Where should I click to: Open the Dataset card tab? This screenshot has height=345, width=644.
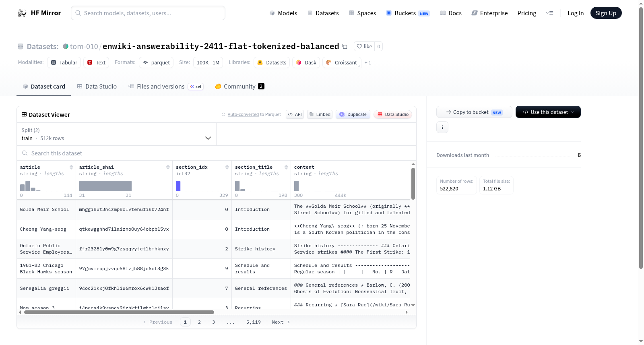click(x=44, y=87)
